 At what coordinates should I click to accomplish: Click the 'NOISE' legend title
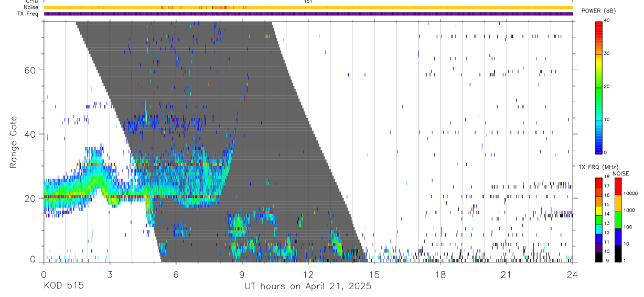[620, 173]
